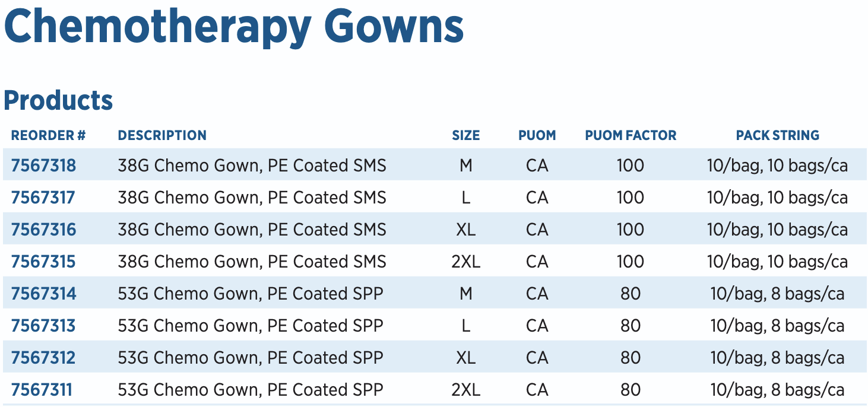The width and height of the screenshot is (868, 407).
Task: Click reorder number 7567318
Action: (43, 166)
